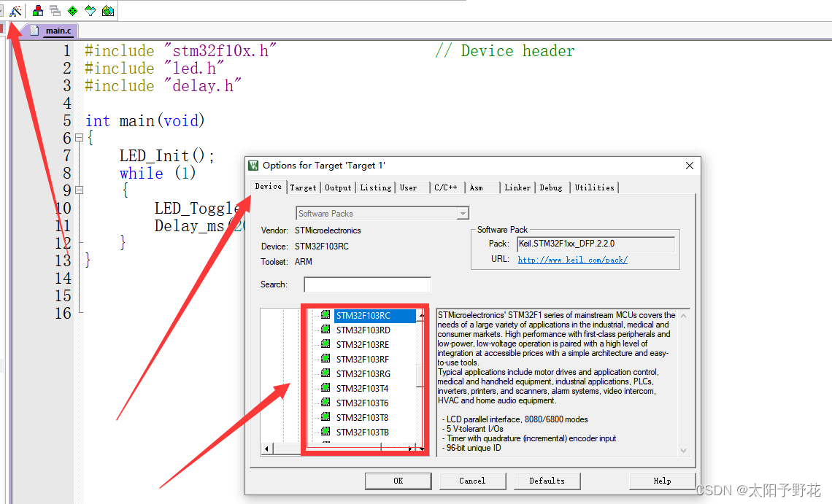Select STM32F103T6 in the device list
The height and width of the screenshot is (504, 832).
click(x=363, y=403)
